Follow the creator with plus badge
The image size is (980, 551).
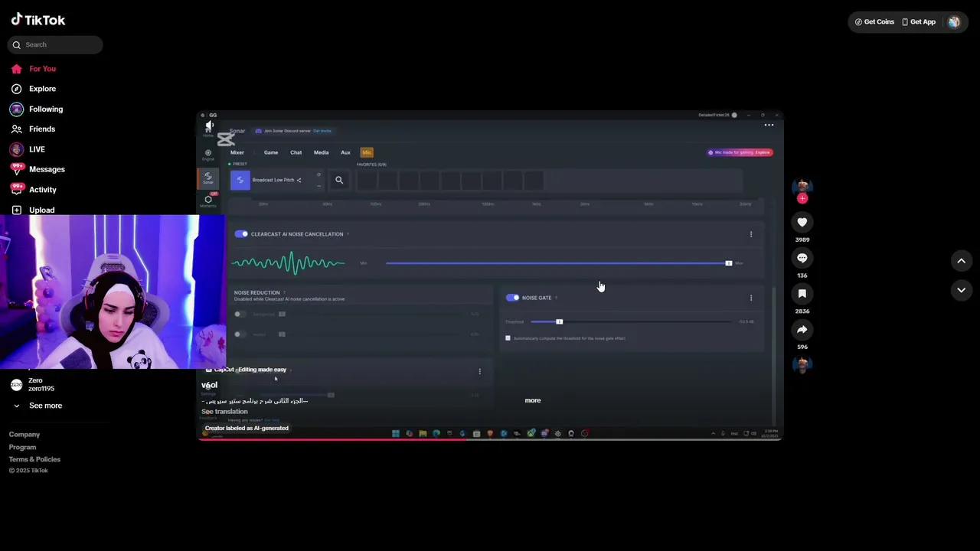coord(802,198)
